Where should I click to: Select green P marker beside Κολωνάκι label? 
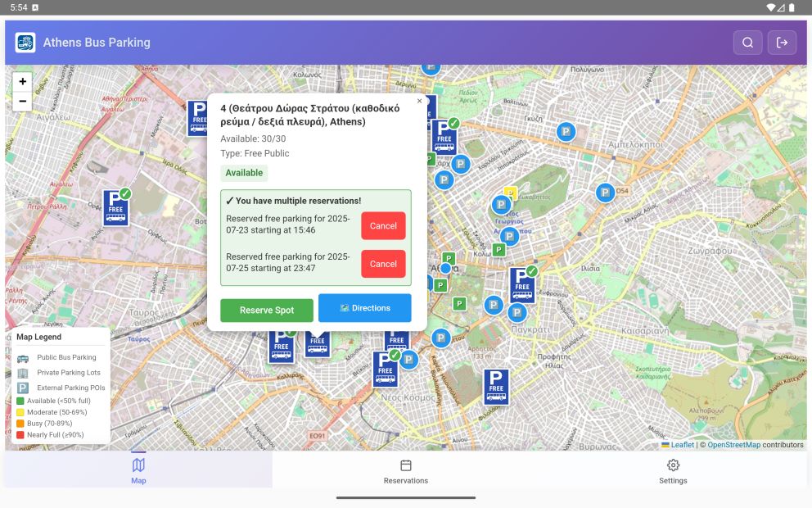point(498,250)
